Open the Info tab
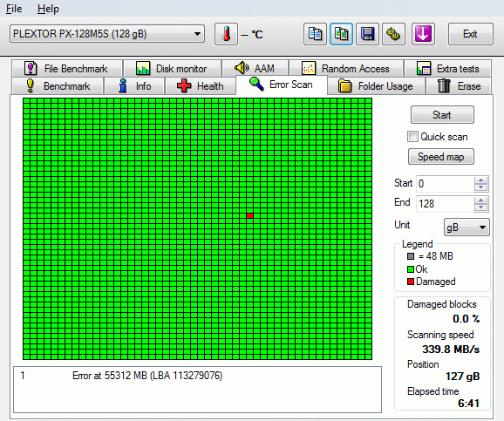 134,86
